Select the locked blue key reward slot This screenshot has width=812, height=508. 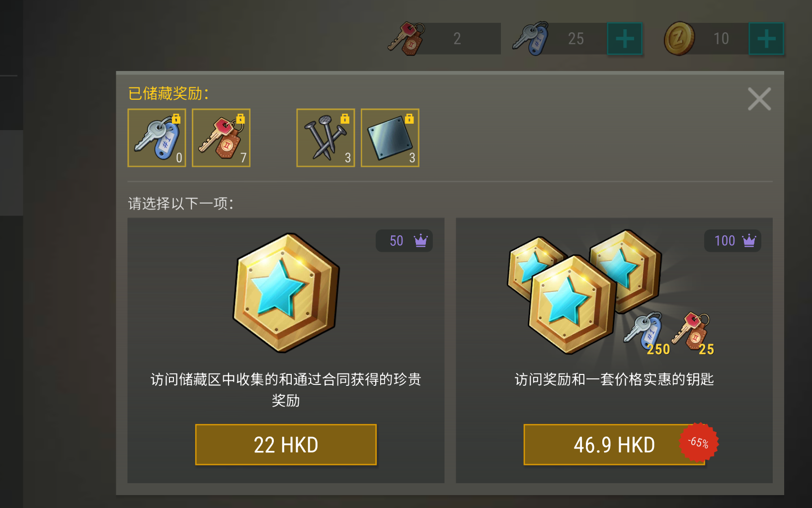coord(157,138)
